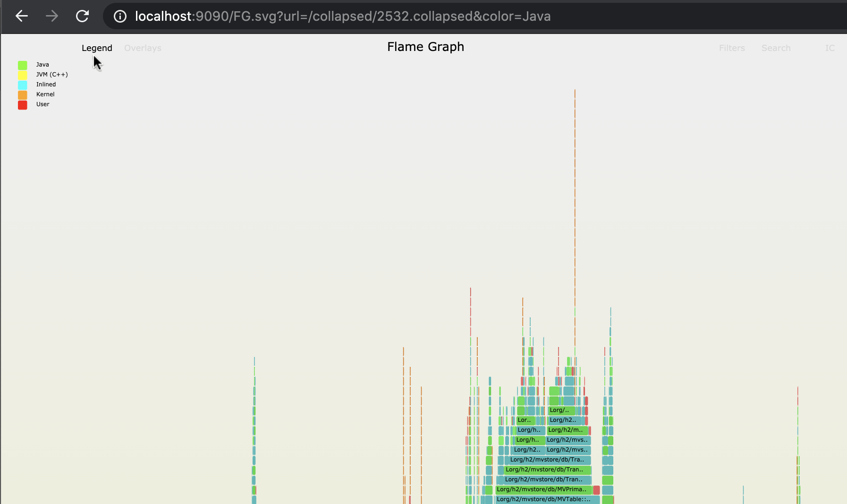847x504 pixels.
Task: Click the red User legend swatch
Action: [x=23, y=105]
